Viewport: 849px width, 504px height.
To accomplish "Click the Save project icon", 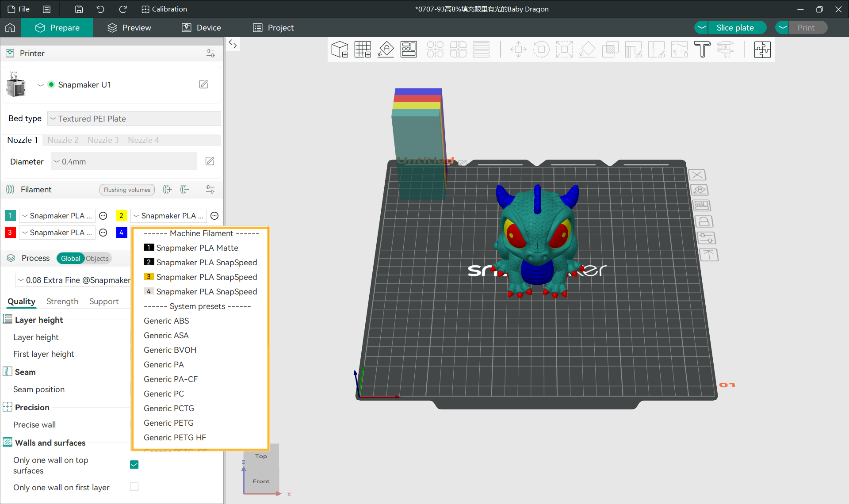I will (x=79, y=9).
